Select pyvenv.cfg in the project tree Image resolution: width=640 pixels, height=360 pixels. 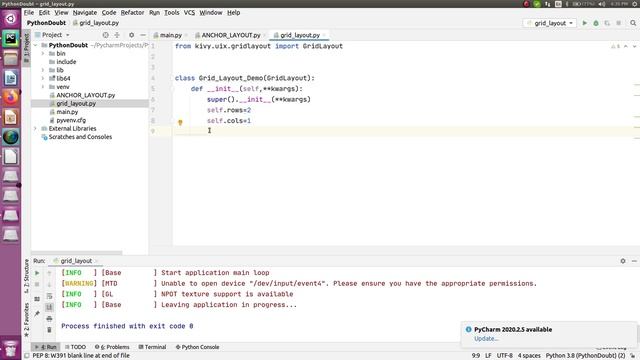tap(71, 120)
